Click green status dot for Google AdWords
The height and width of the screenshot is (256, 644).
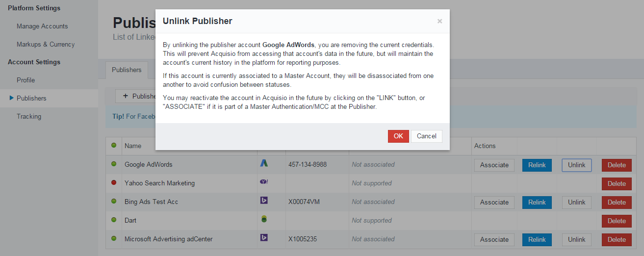(x=114, y=164)
